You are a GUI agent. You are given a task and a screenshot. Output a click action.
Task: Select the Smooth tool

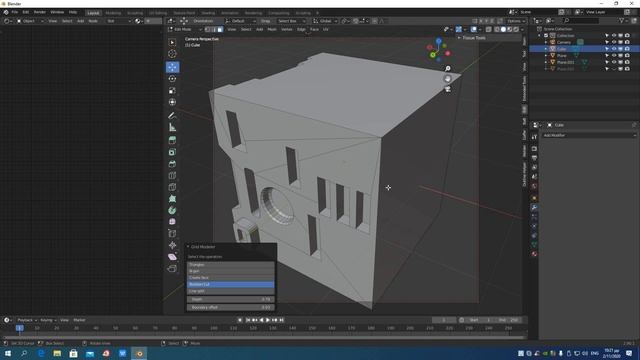172,222
